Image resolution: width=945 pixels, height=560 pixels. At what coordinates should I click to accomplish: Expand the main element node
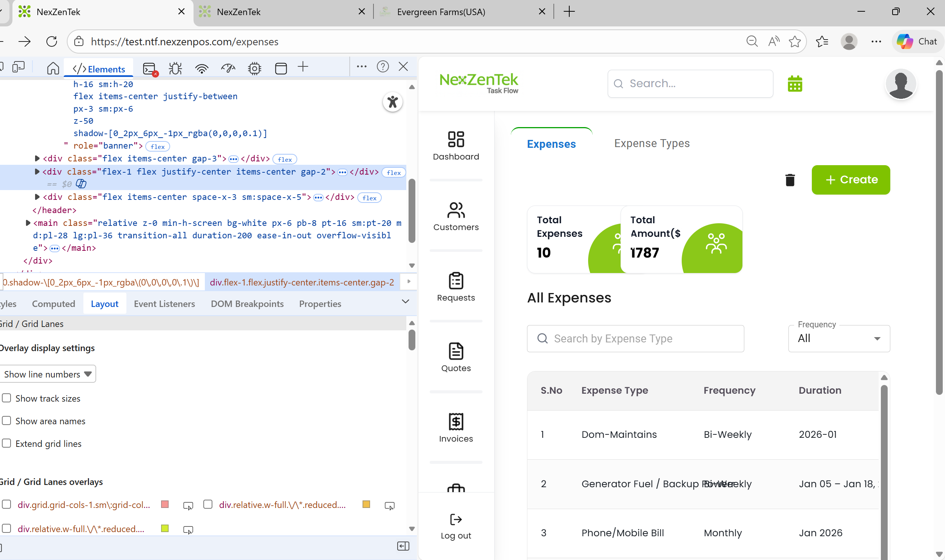coord(28,223)
